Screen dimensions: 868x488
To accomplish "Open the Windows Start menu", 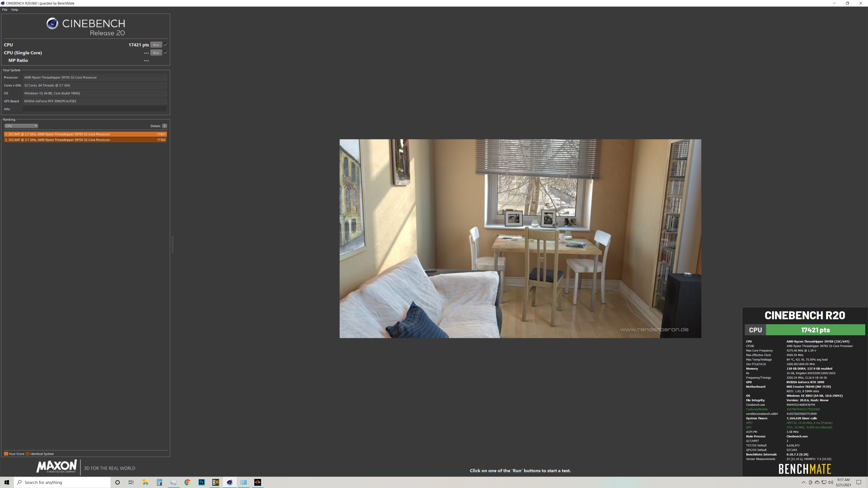I will point(7,482).
